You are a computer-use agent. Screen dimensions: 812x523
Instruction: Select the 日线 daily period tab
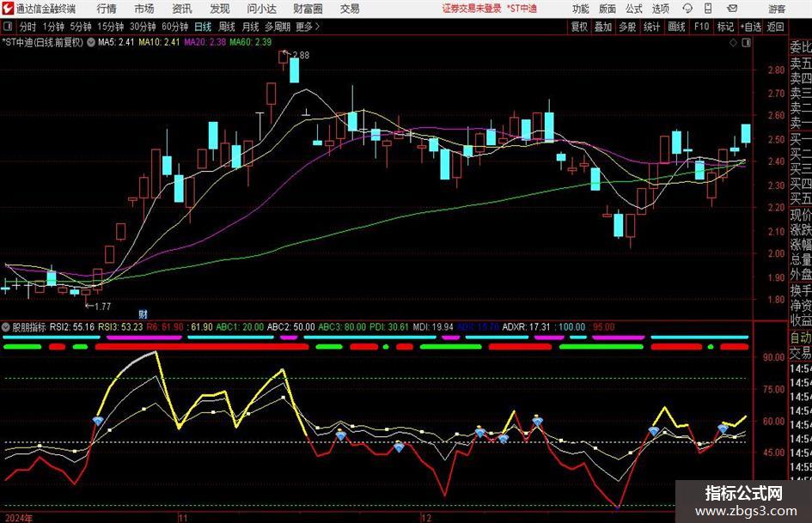pyautogui.click(x=203, y=27)
